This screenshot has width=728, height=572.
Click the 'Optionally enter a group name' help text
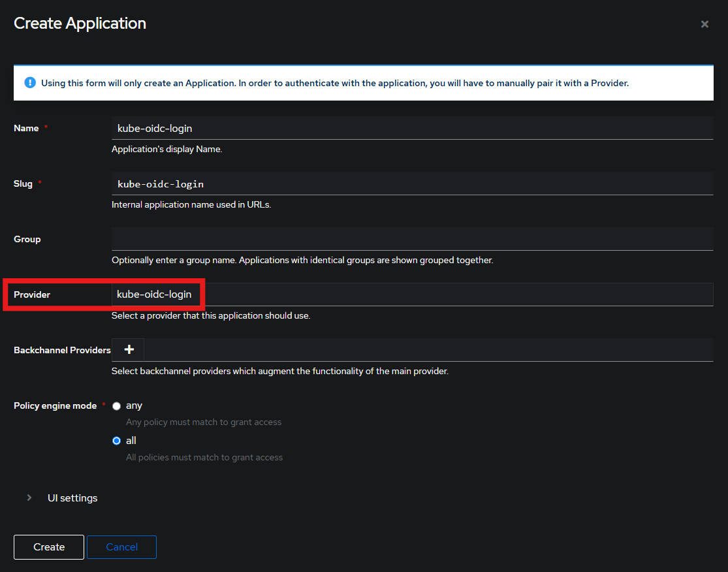click(302, 260)
